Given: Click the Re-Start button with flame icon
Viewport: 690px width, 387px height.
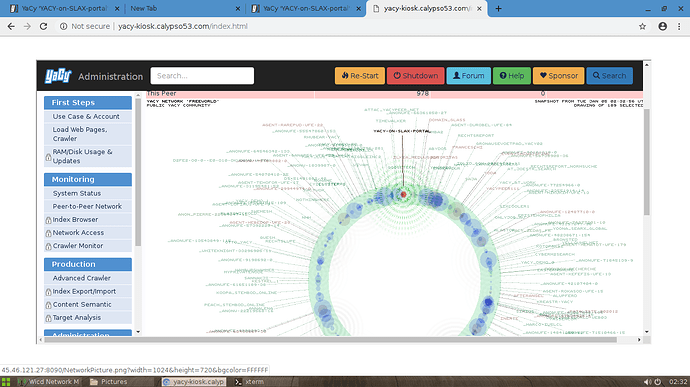Looking at the screenshot, I should tap(360, 76).
